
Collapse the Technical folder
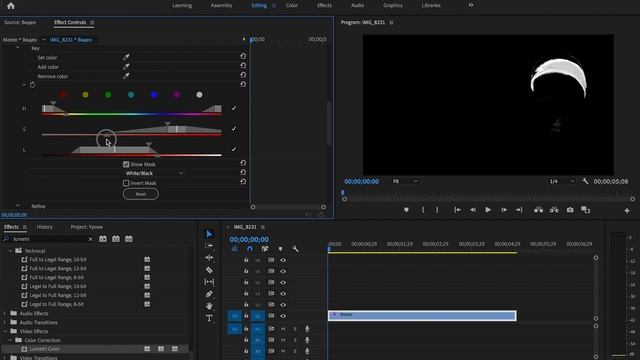click(10, 251)
